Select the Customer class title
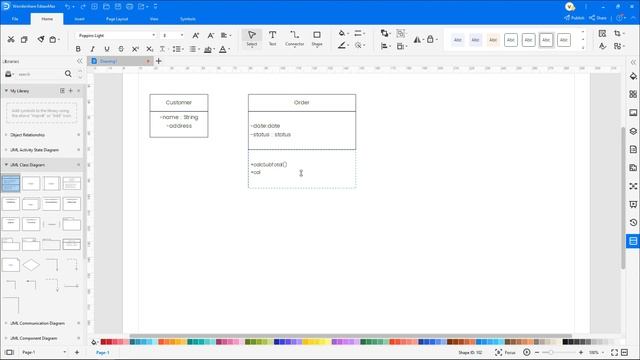Screen dimensions: 640x360 (179, 102)
